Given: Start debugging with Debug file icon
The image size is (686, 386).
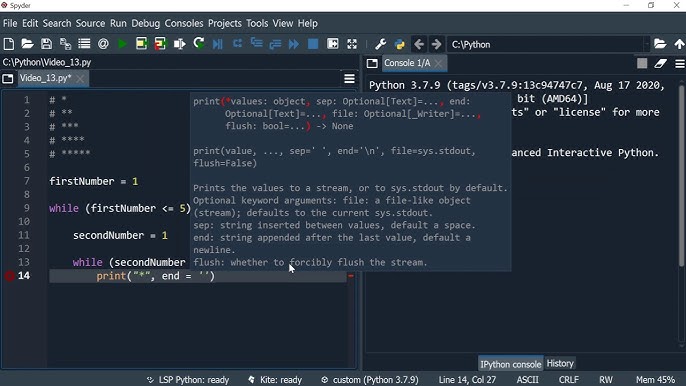Looking at the screenshot, I should (x=217, y=44).
